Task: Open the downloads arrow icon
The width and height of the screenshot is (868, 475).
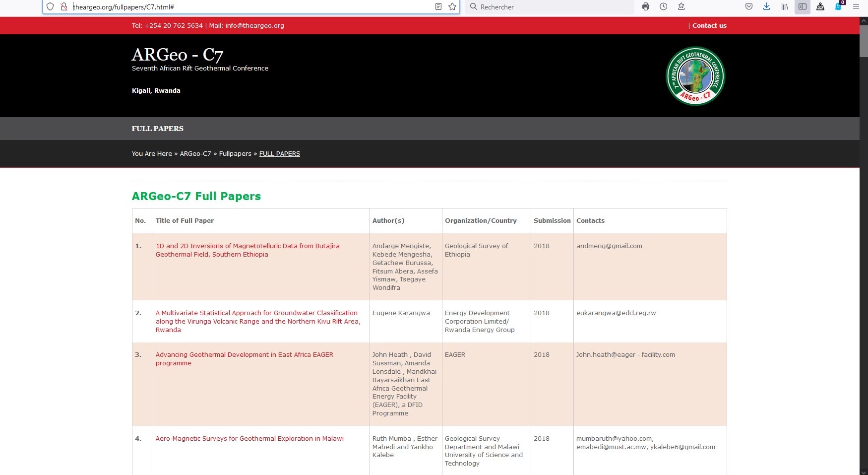Action: [x=767, y=6]
